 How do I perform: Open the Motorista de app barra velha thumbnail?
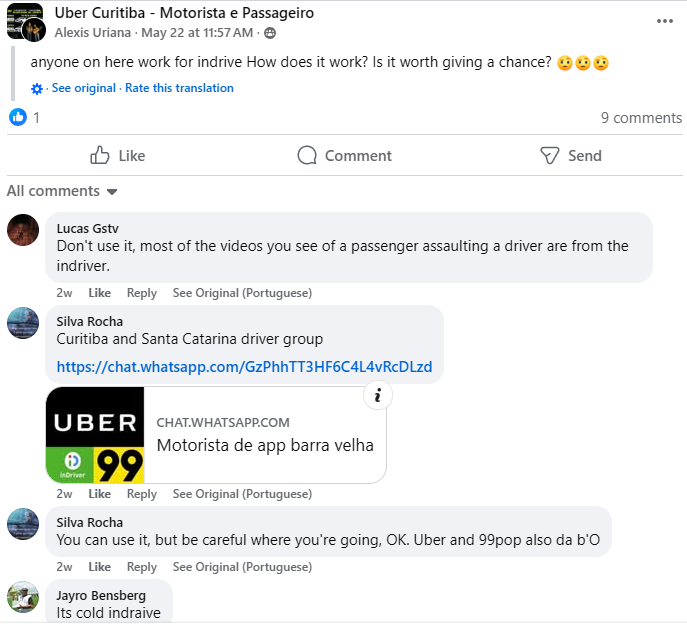pyautogui.click(x=95, y=434)
